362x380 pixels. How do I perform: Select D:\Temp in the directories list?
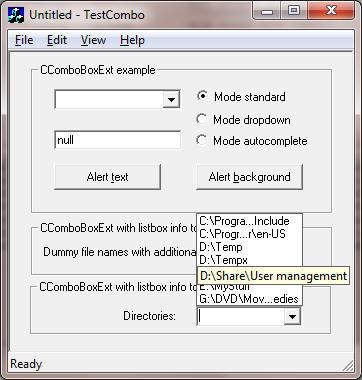[x=250, y=247]
